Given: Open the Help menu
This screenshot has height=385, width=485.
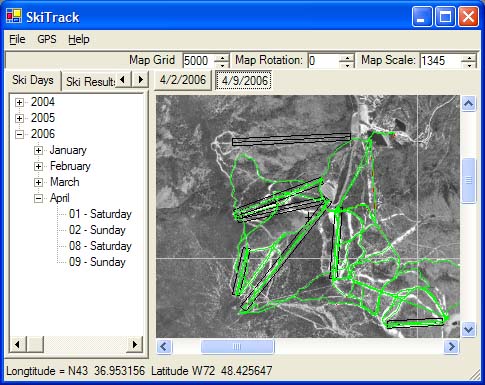Looking at the screenshot, I should [79, 39].
